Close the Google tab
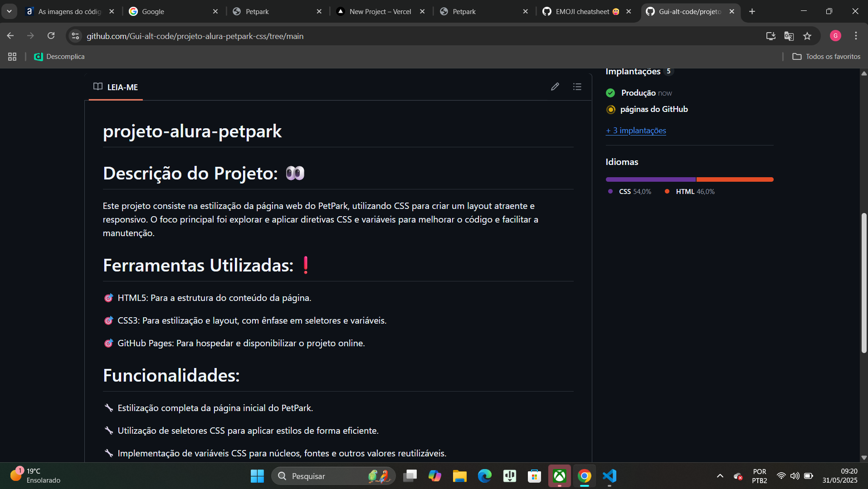This screenshot has height=489, width=868. [215, 11]
